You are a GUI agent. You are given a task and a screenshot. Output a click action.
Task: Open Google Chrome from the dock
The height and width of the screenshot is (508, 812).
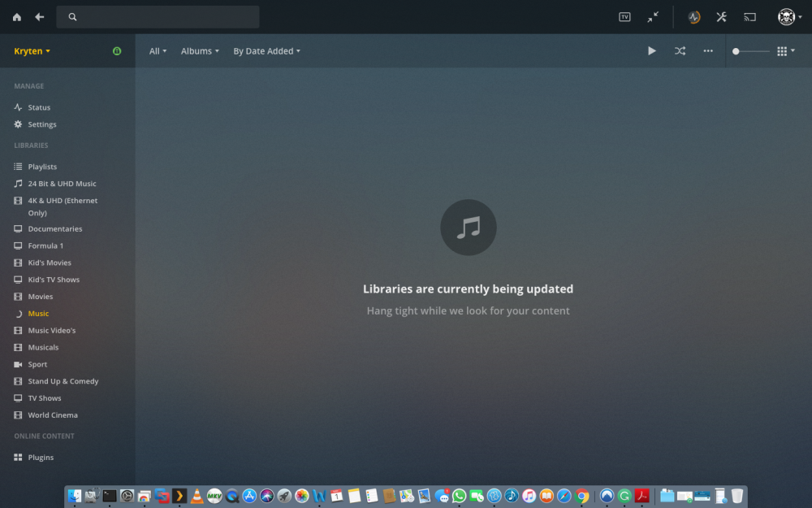click(581, 496)
